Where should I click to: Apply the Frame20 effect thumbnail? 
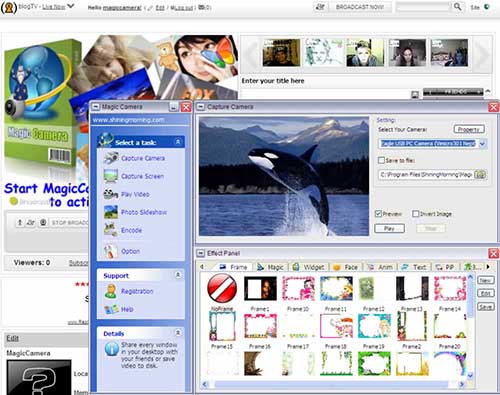point(450,326)
